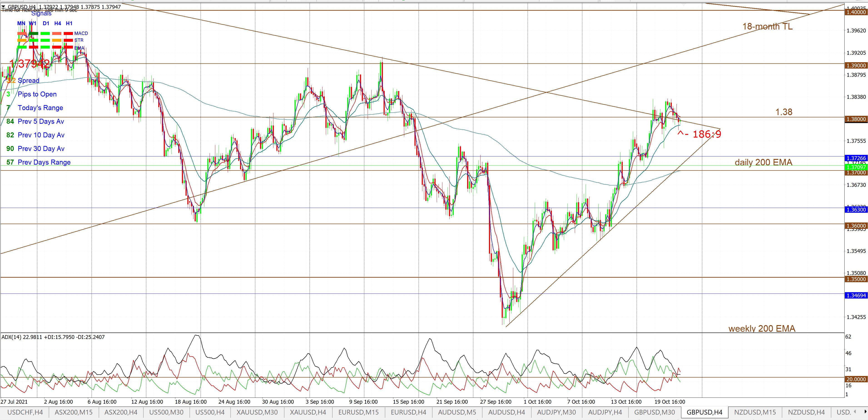Image resolution: width=868 pixels, height=420 pixels.
Task: Select the 1.39000 horizontal line price label
Action: [x=856, y=66]
